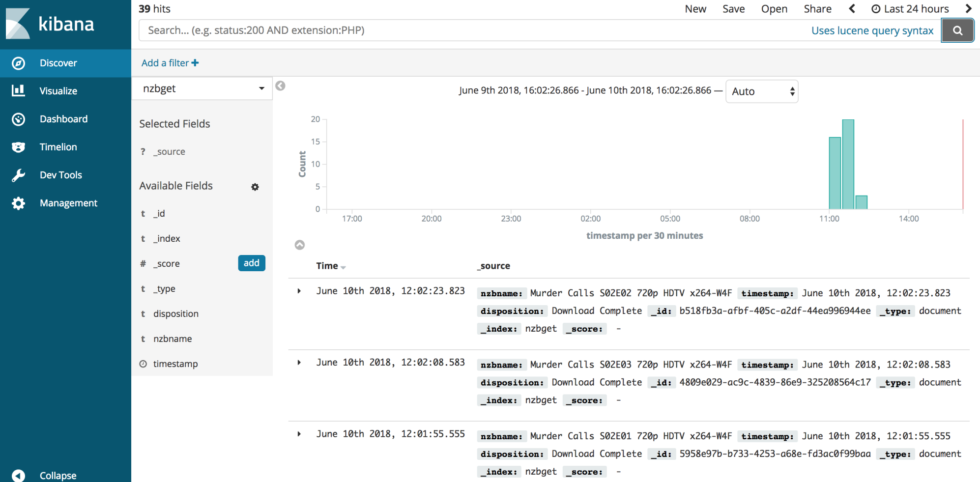Move time range backward with left chevron

(x=852, y=9)
